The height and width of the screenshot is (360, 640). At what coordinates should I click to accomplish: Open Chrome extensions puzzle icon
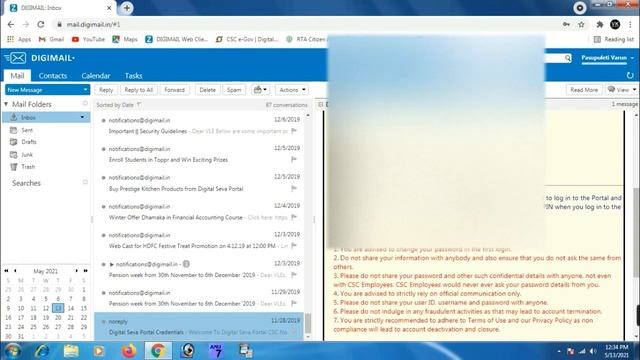[x=600, y=25]
